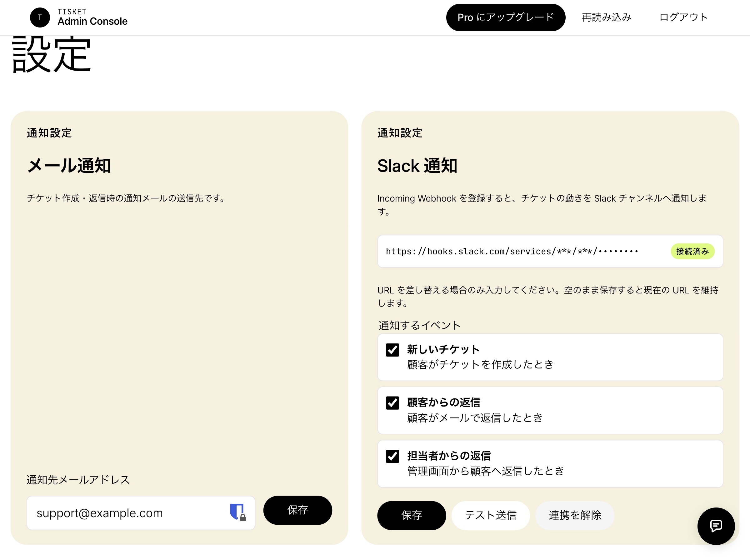
Task: Toggle the 担当者からの返信 checkbox
Action: click(x=392, y=456)
